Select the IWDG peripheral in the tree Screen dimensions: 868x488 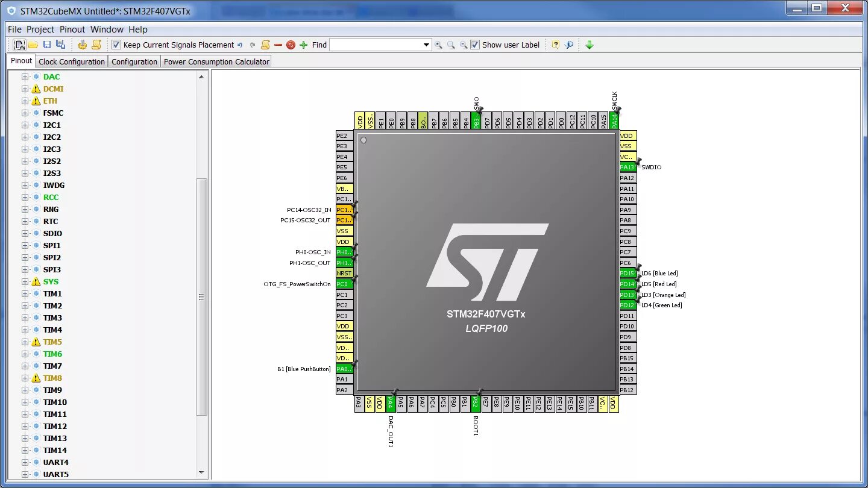(54, 186)
